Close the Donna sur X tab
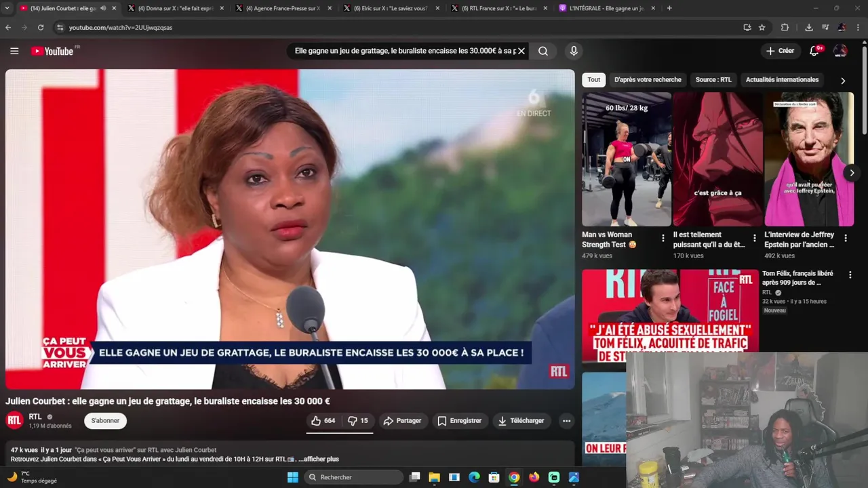This screenshot has height=488, width=868. [222, 8]
